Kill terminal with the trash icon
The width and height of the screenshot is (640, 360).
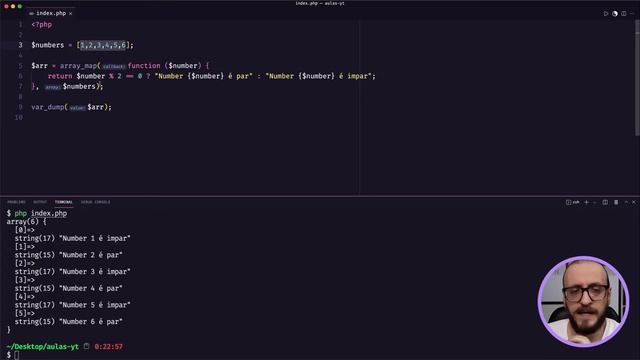[x=616, y=202]
